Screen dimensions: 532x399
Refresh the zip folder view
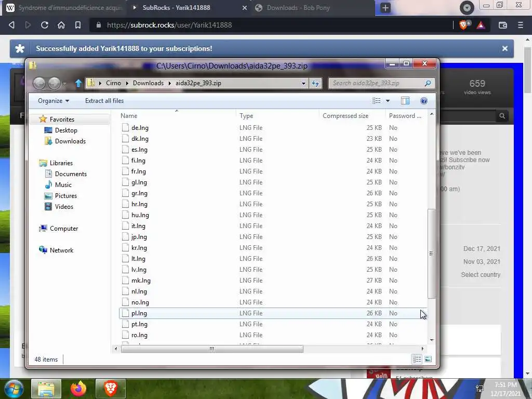(315, 83)
